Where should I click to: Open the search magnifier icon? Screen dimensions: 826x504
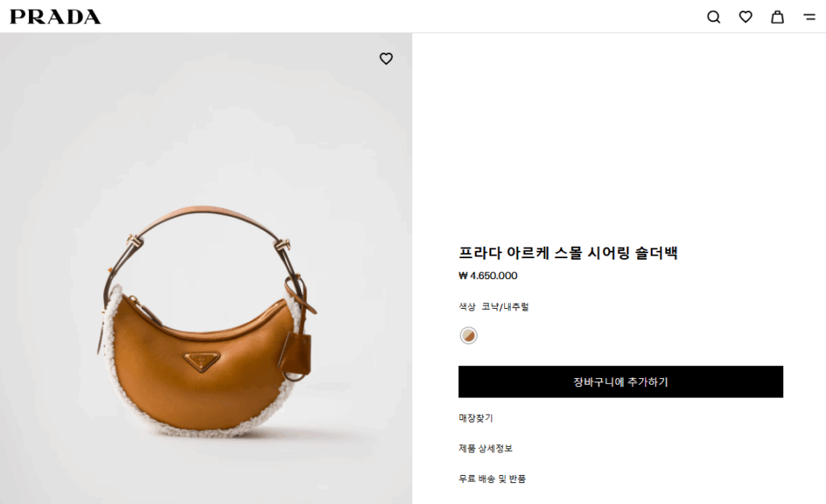(713, 17)
